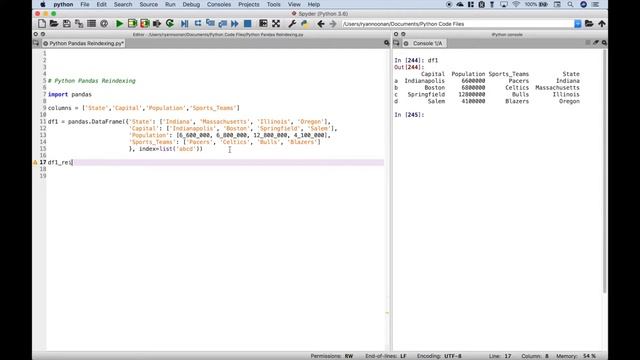Start debugging the file

click(x=185, y=24)
